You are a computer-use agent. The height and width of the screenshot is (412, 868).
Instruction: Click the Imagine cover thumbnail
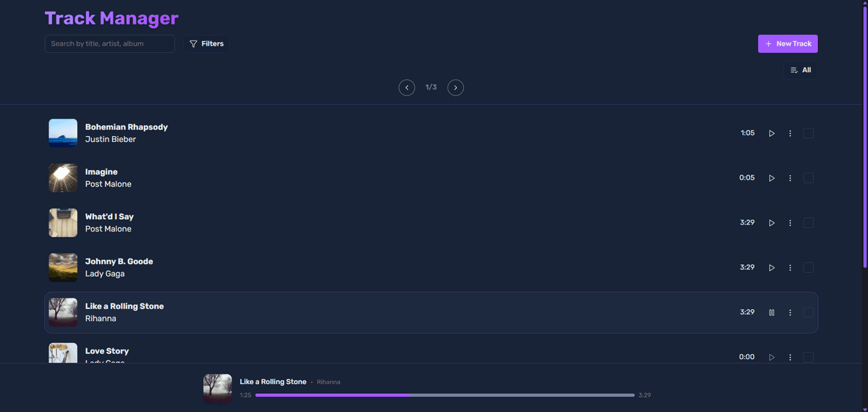click(x=63, y=178)
